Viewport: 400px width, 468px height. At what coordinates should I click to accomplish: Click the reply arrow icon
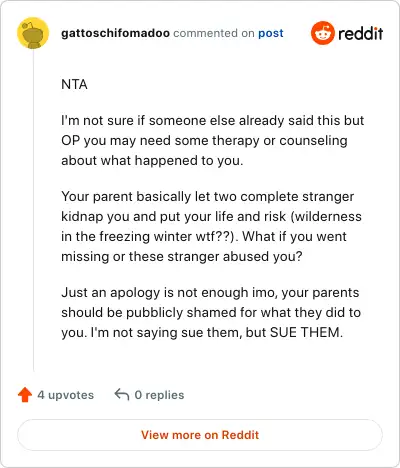[122, 395]
